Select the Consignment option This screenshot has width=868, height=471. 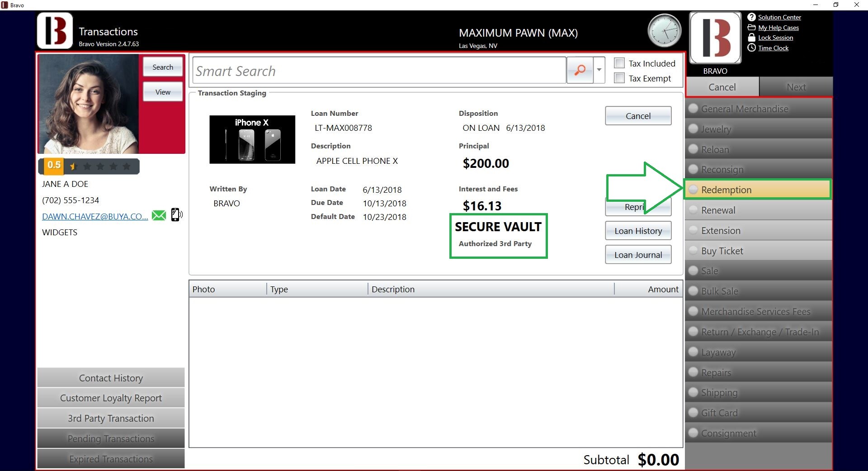[759, 433]
